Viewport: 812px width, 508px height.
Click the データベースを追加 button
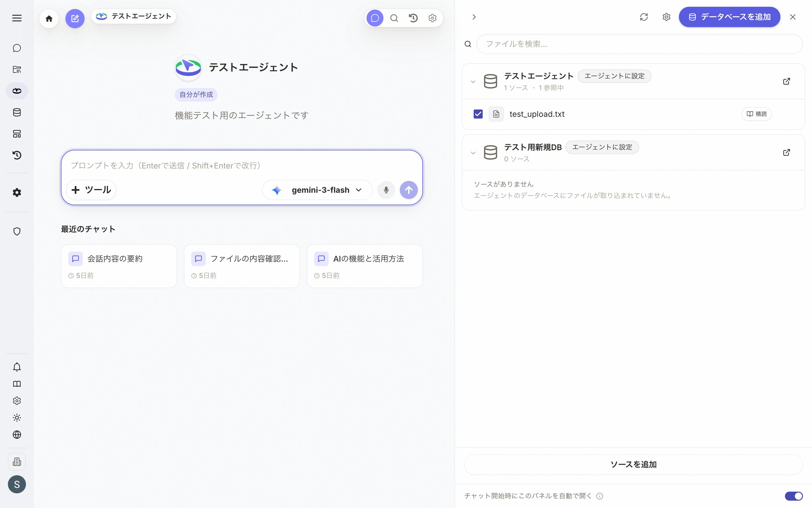729,17
